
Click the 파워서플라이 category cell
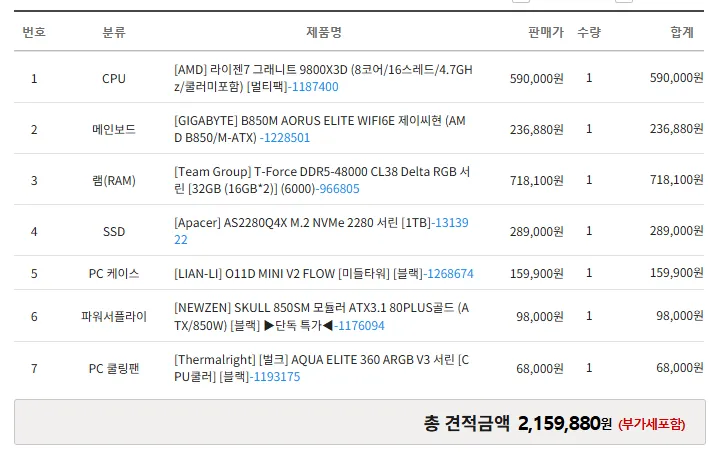[x=114, y=317]
